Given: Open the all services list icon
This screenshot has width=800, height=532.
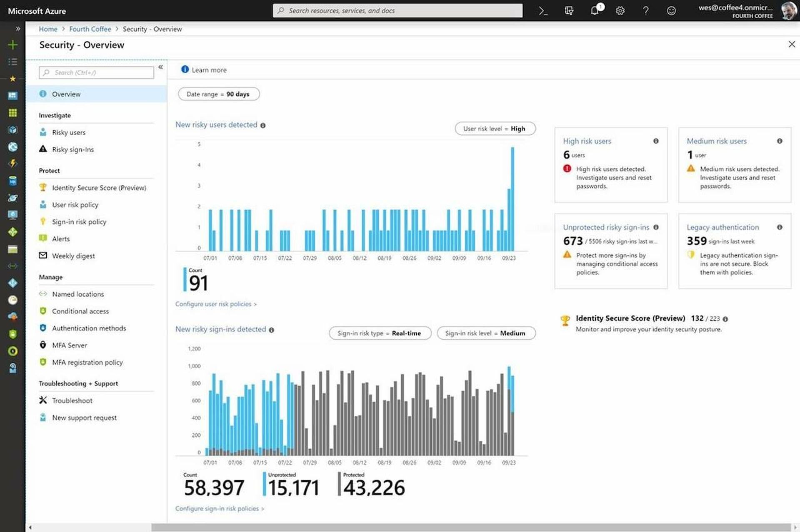Looking at the screenshot, I should 13,62.
